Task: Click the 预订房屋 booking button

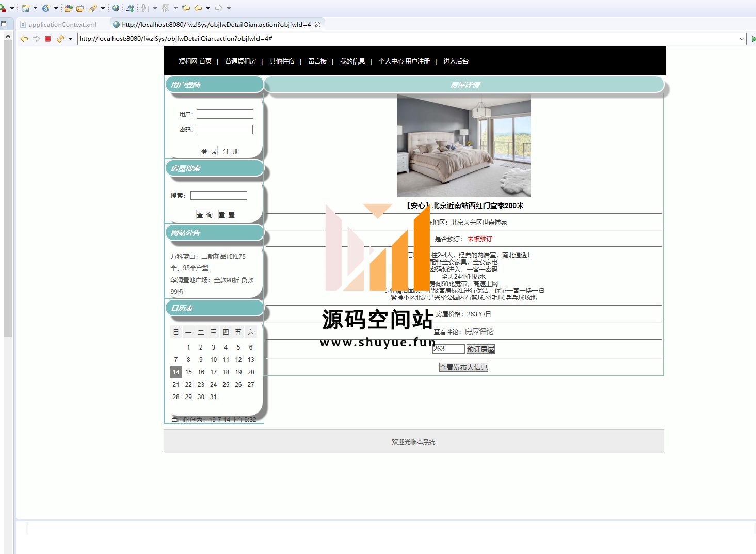Action: click(480, 349)
